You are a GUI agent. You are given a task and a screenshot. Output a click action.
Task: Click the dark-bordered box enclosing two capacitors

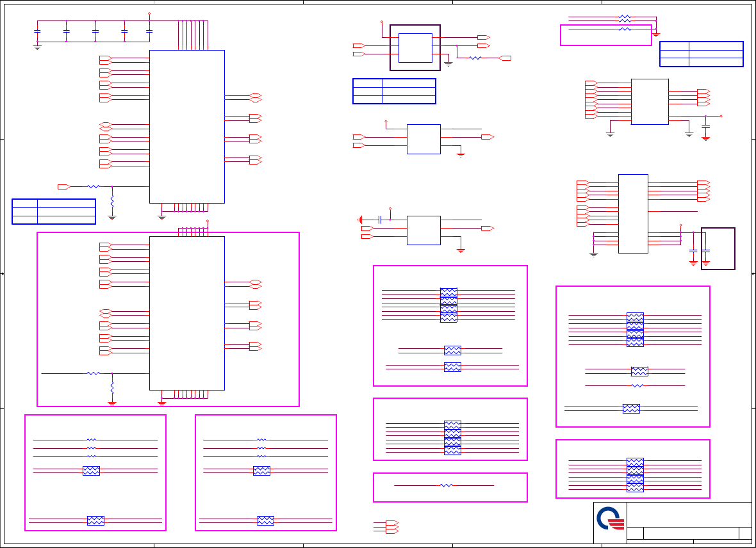[718, 248]
